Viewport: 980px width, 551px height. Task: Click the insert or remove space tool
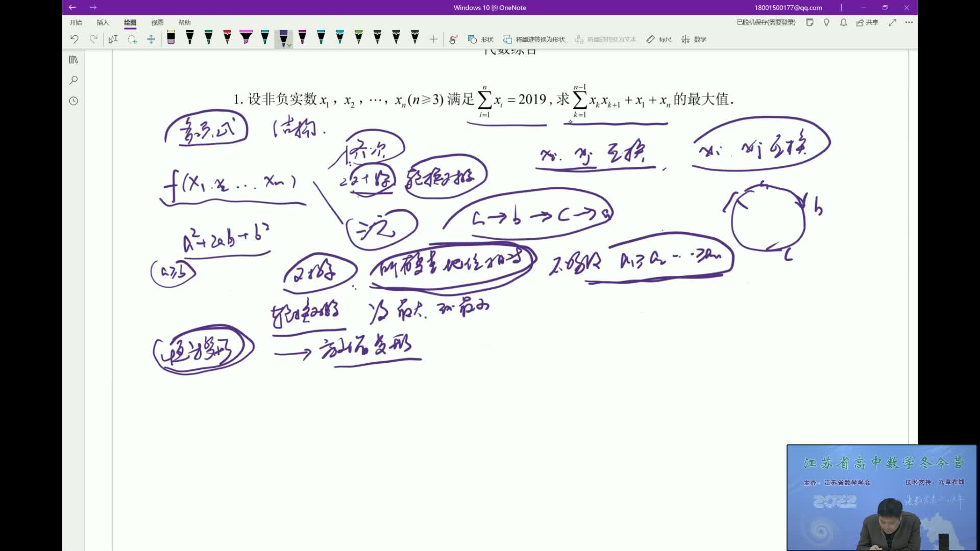(x=151, y=39)
